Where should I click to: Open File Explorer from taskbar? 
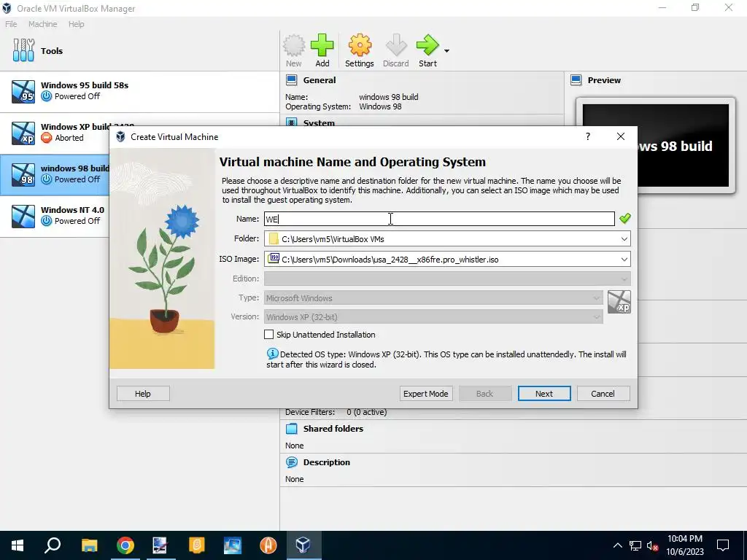tap(89, 545)
